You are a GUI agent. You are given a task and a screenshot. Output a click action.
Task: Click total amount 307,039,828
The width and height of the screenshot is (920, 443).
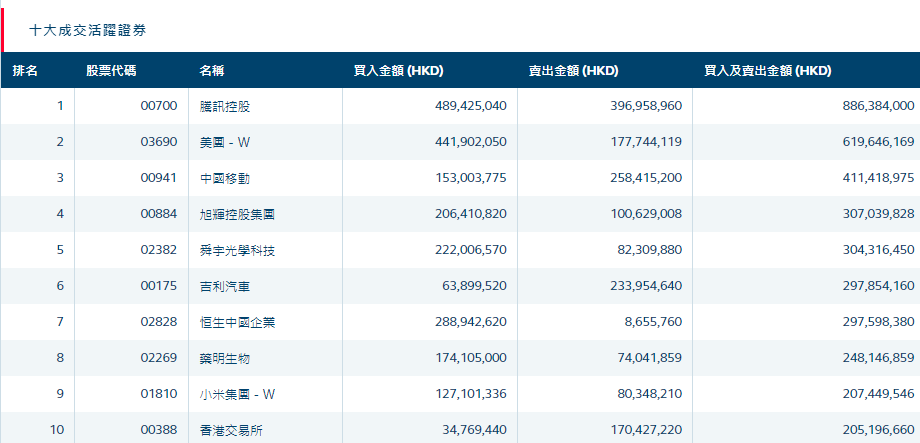[x=878, y=214]
